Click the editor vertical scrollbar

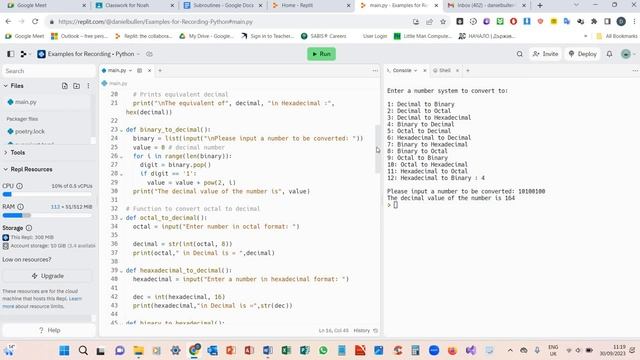[x=377, y=149]
